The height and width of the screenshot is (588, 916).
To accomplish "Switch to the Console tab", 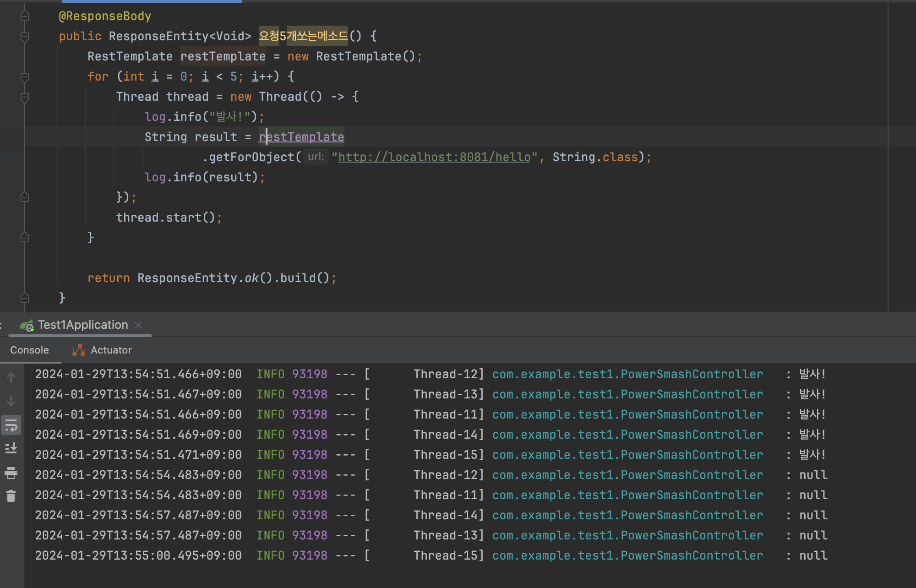I will 29,350.
